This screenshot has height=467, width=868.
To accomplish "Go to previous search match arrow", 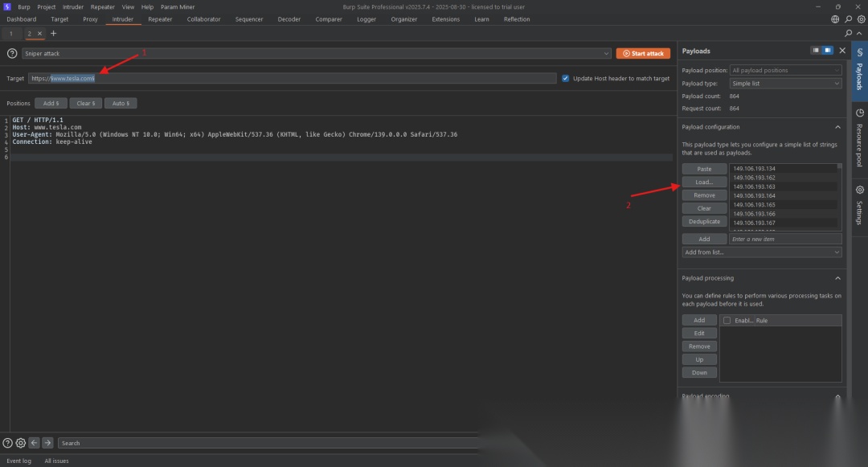I will tap(34, 443).
